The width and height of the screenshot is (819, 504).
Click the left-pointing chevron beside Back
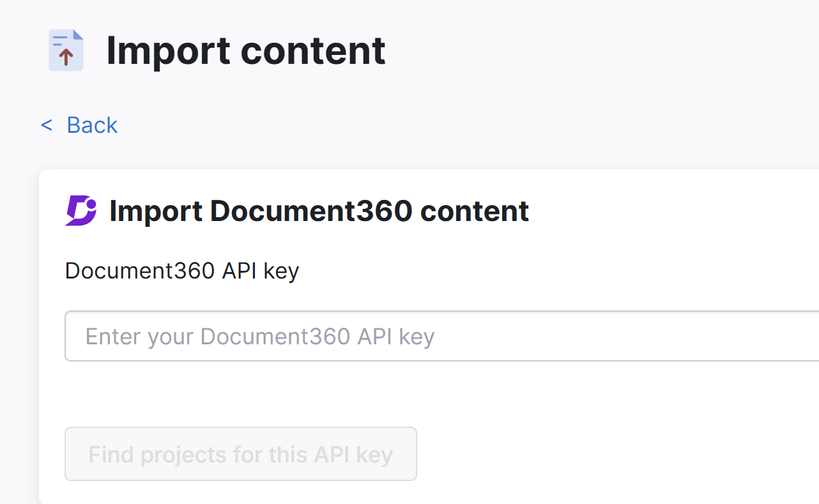pyautogui.click(x=45, y=125)
